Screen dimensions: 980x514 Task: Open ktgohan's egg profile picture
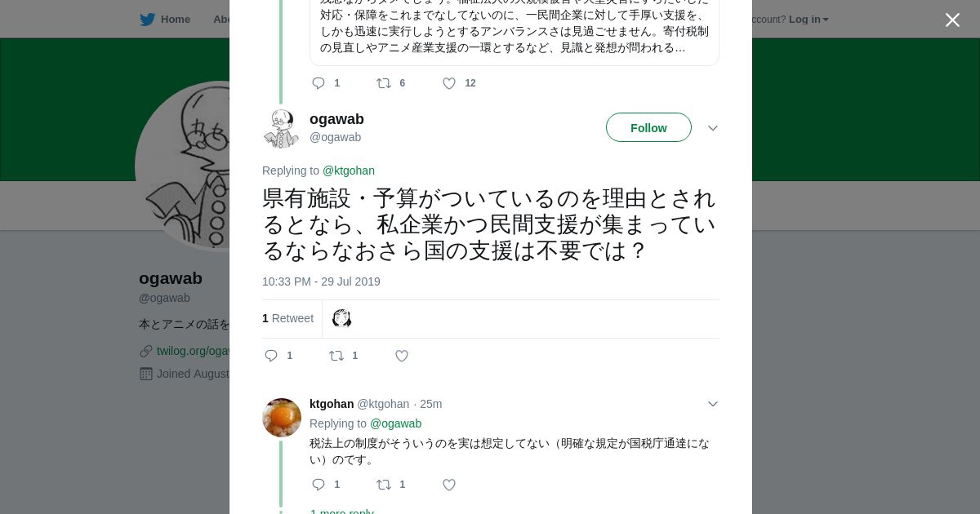tap(282, 418)
